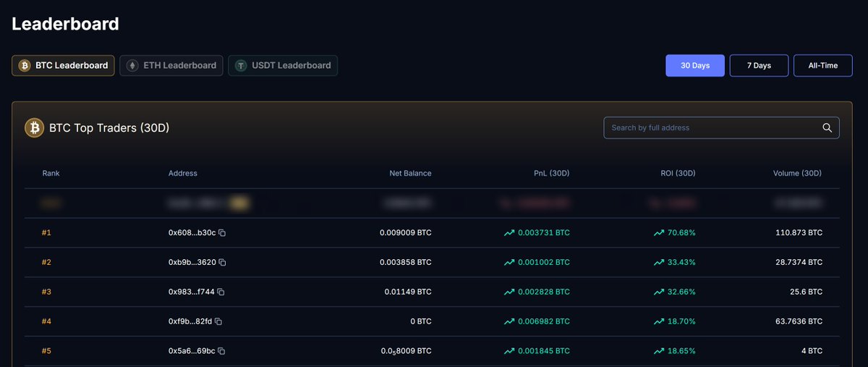Open trader address 0xb9b...3620
868x367 pixels.
[192, 263]
